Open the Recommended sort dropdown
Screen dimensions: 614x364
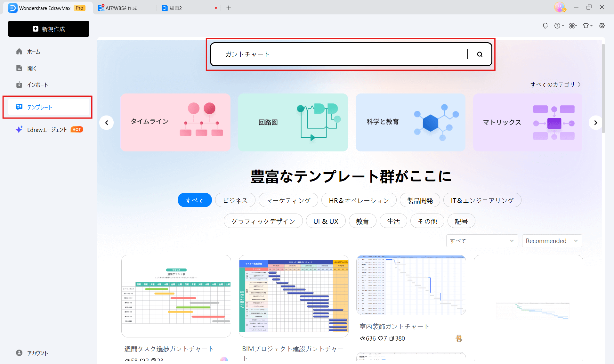(551, 240)
